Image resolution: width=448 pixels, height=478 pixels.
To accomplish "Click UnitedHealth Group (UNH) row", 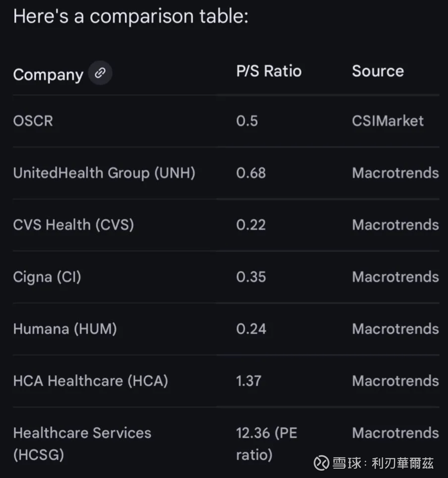I will 226,173.
